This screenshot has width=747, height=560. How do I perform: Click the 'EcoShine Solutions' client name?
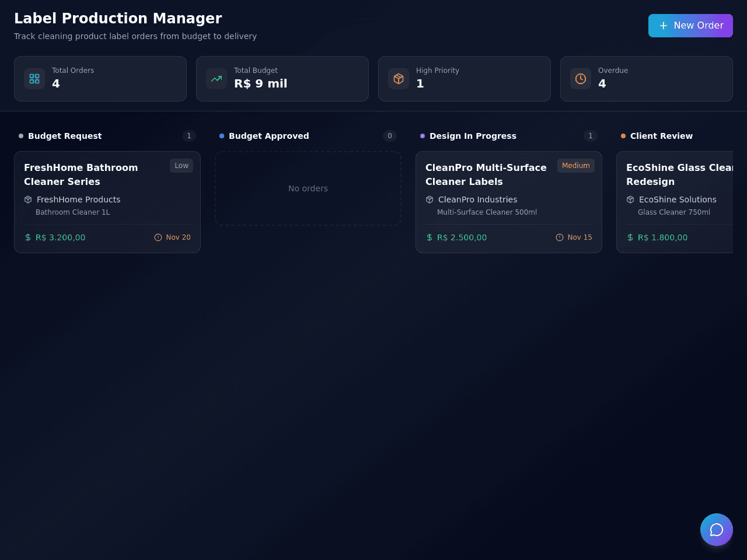click(x=678, y=199)
